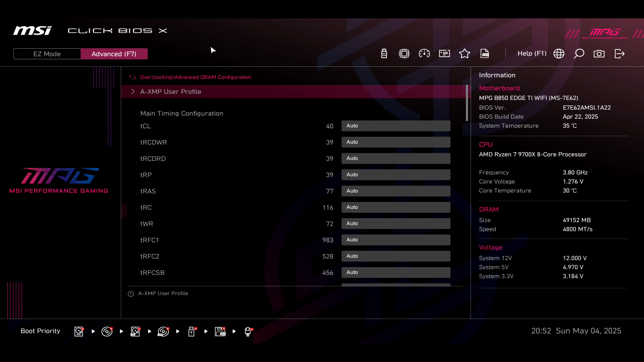Click the settings list vertical scrollbar
The width and height of the screenshot is (644, 362).
click(467, 103)
